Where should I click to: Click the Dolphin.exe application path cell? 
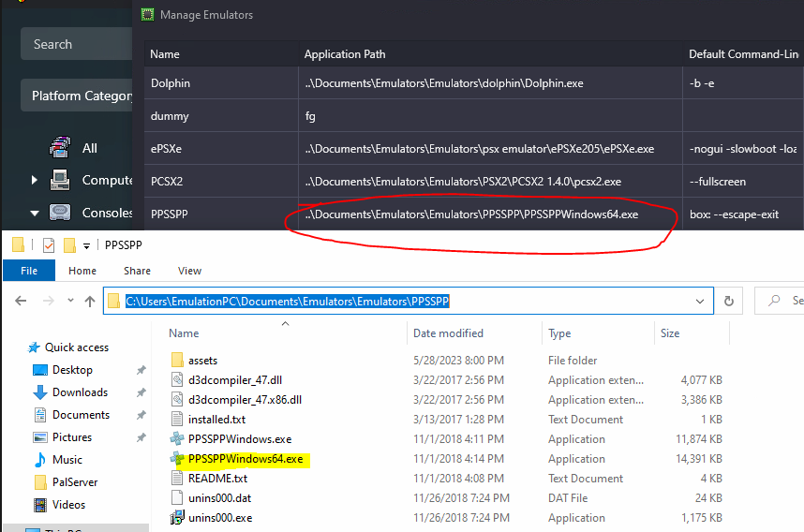pyautogui.click(x=490, y=83)
